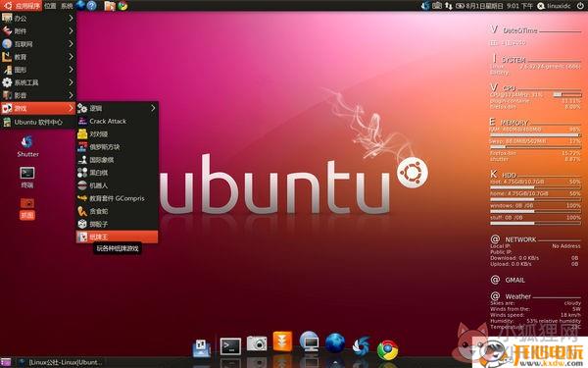588x368 pixels.
Task: Launch Google Chrome from the dock
Action: [387, 349]
